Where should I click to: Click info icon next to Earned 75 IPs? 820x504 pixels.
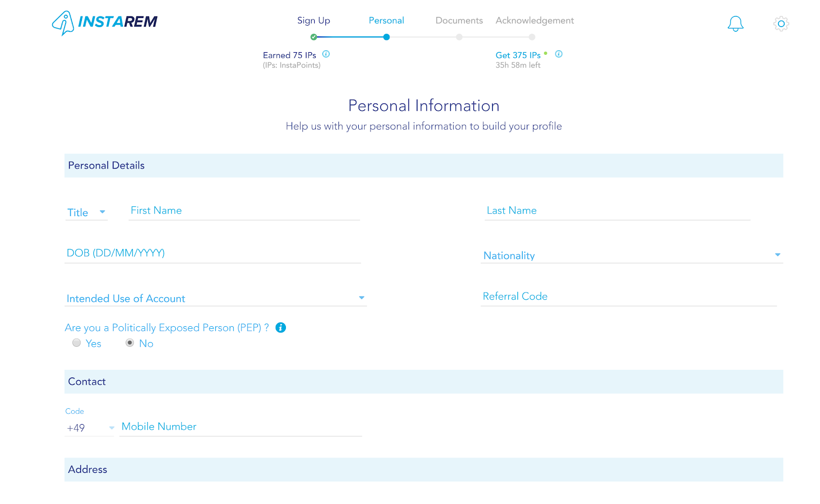tap(326, 54)
